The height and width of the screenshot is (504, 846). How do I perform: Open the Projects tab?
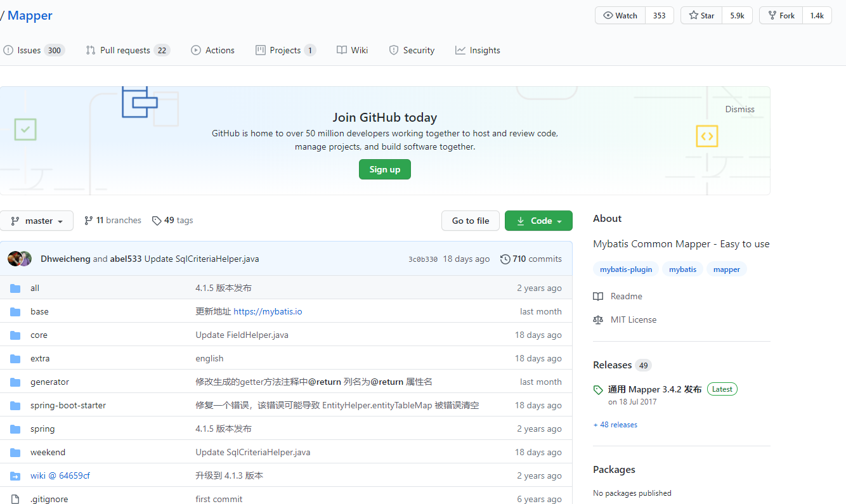tap(286, 50)
